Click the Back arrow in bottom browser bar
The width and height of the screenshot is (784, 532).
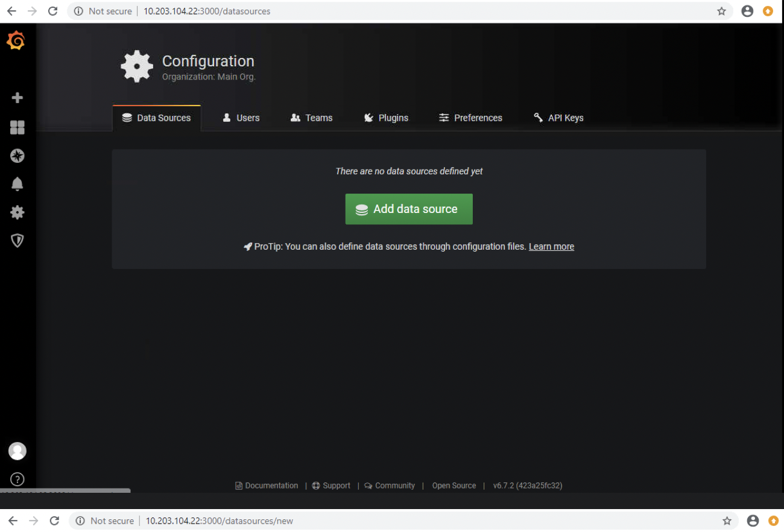click(x=13, y=521)
